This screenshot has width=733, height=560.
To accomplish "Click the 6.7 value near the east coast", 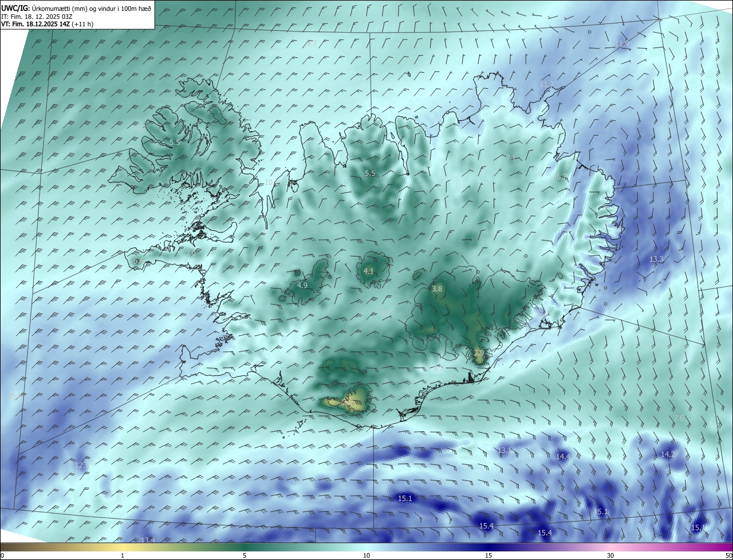I will tap(562, 177).
